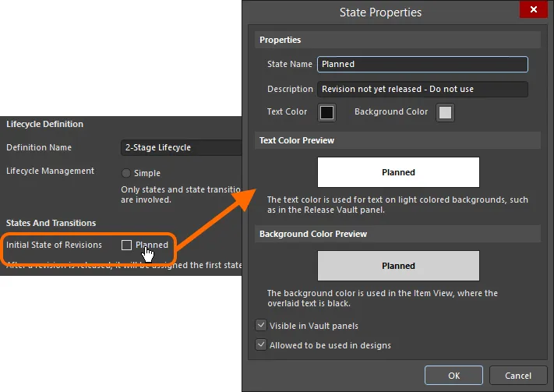Image resolution: width=554 pixels, height=392 pixels.
Task: Click the States And Transitions heading
Action: click(51, 223)
